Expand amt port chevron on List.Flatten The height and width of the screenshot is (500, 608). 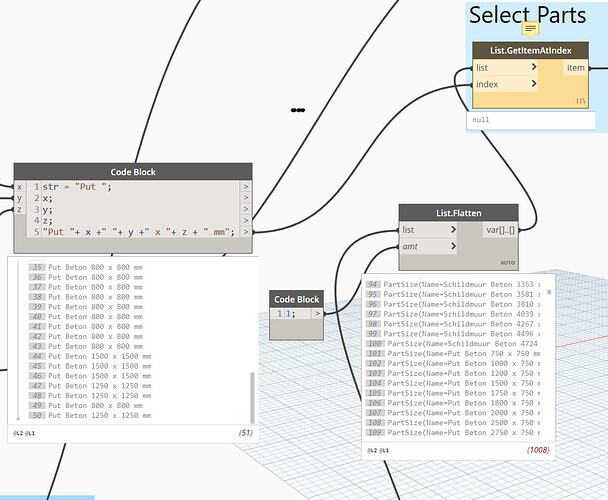453,246
